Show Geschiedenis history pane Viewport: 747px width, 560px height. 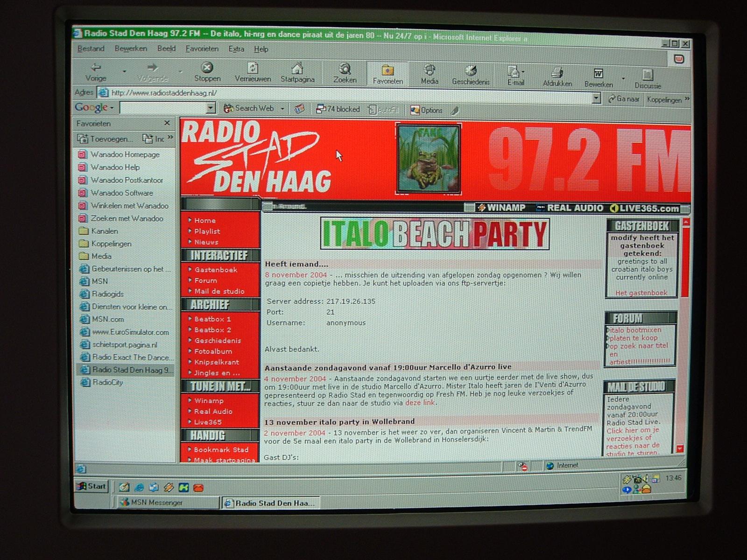click(471, 75)
